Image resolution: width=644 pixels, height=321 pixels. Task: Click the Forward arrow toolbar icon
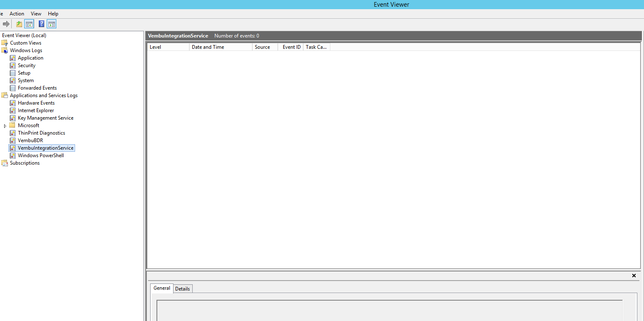[x=6, y=24]
